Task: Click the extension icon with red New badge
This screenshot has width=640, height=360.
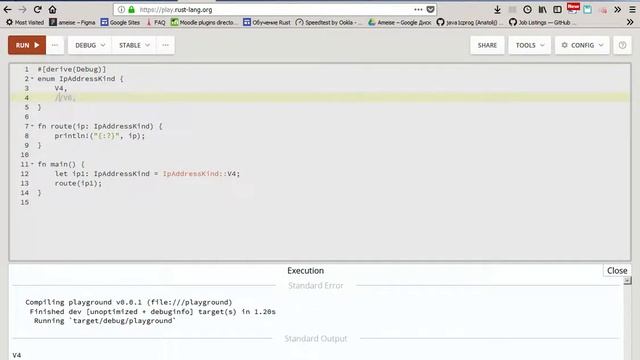Action: 573,9
